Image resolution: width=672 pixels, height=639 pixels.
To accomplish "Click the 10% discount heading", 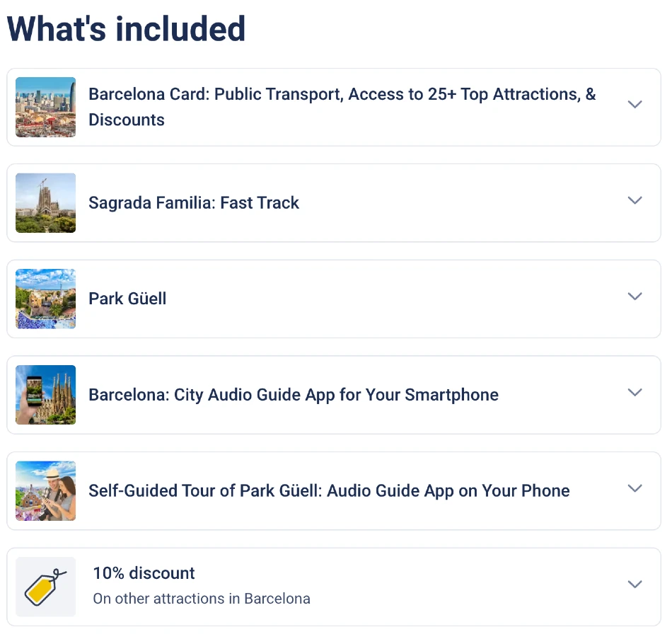I will click(144, 573).
